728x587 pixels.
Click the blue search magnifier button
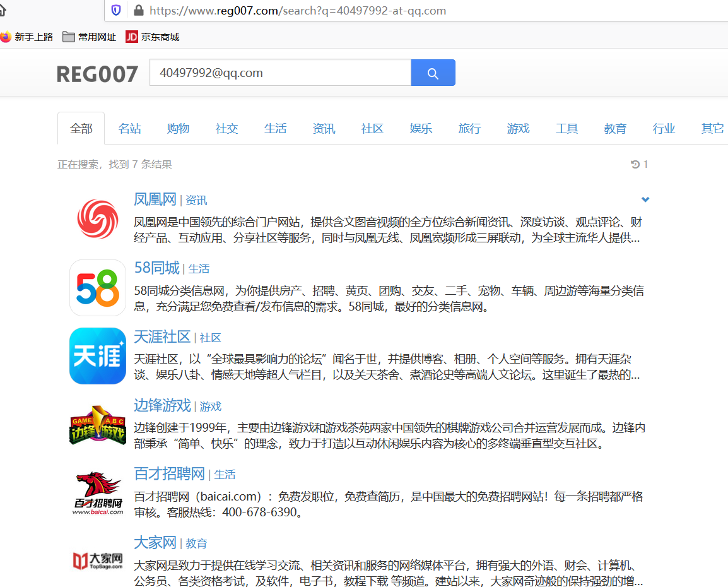pyautogui.click(x=433, y=73)
